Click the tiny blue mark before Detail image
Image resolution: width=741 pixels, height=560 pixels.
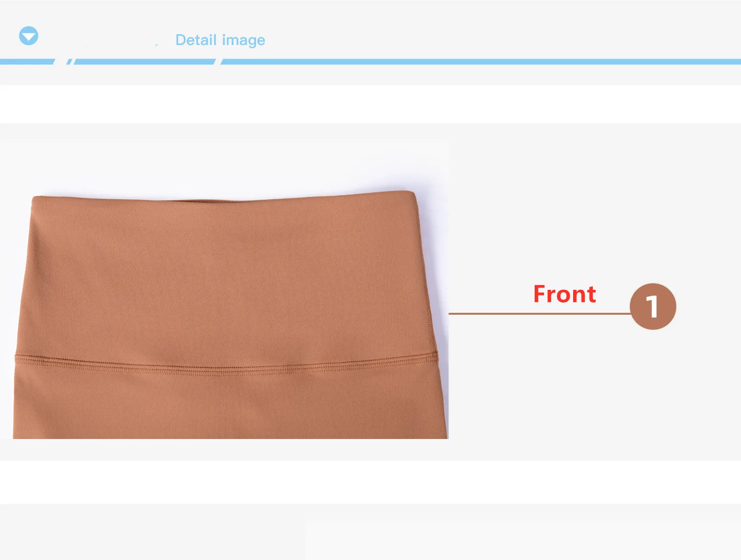157,45
